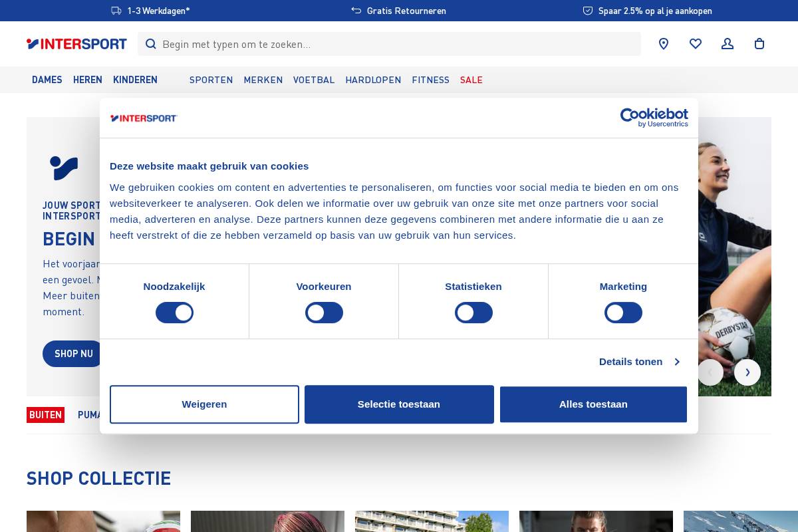The width and height of the screenshot is (798, 532).
Task: Disable the Voorkeuren cookie toggle
Action: point(324,313)
